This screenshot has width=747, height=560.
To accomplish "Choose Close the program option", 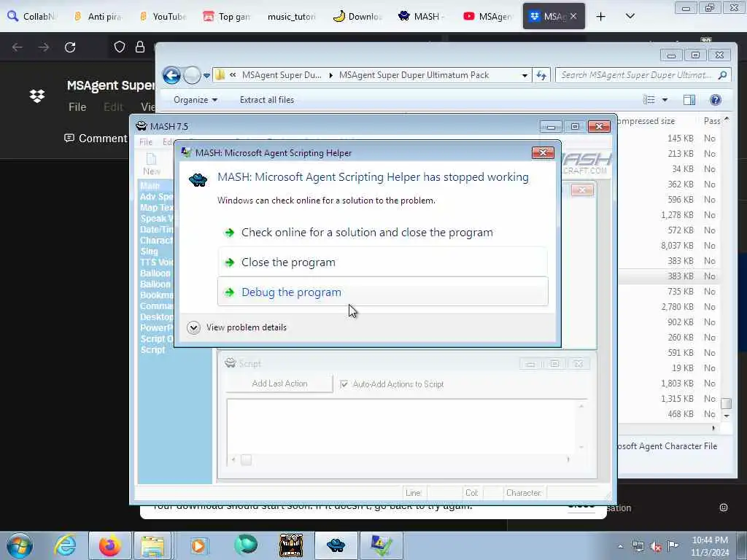I will 382,262.
